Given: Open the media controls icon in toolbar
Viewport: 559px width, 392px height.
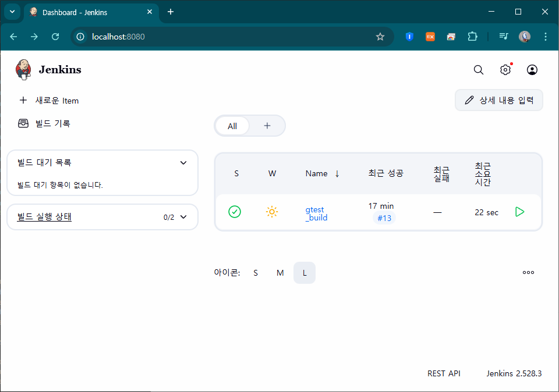Looking at the screenshot, I should [503, 36].
